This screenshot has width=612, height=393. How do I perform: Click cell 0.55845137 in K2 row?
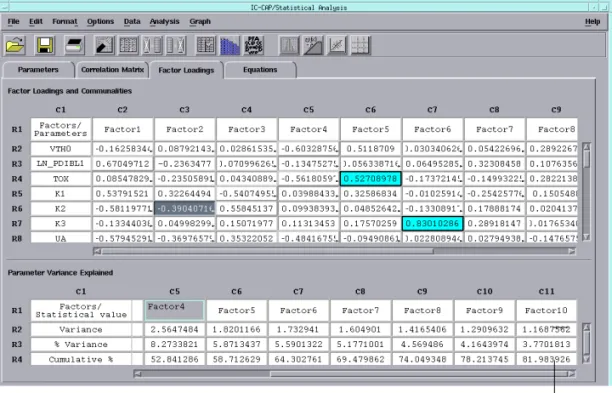[x=247, y=209]
